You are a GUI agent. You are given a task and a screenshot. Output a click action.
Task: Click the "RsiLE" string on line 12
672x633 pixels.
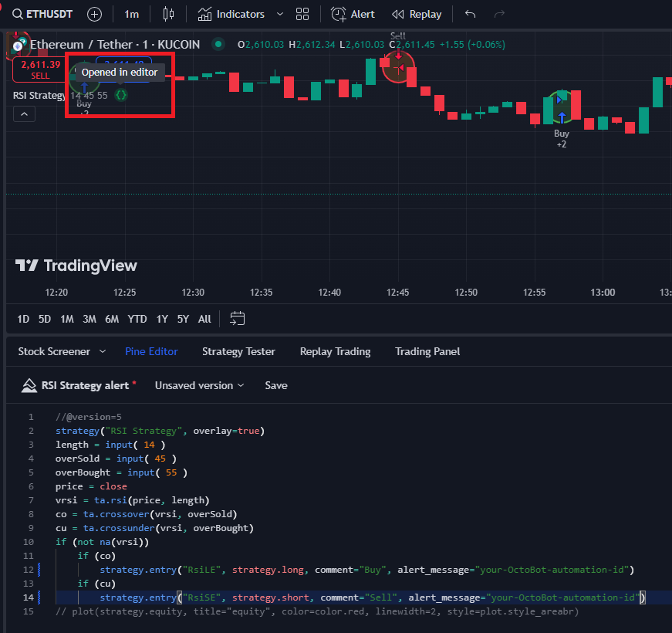(202, 570)
